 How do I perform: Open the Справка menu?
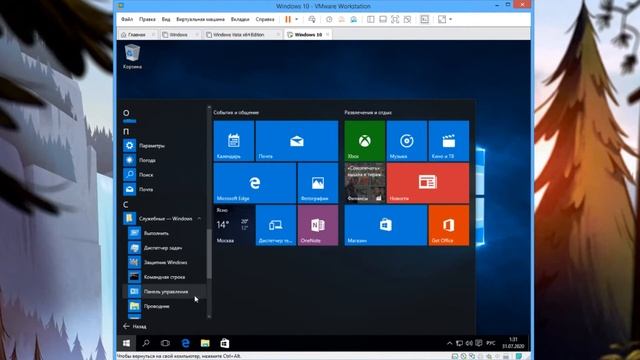click(x=265, y=19)
